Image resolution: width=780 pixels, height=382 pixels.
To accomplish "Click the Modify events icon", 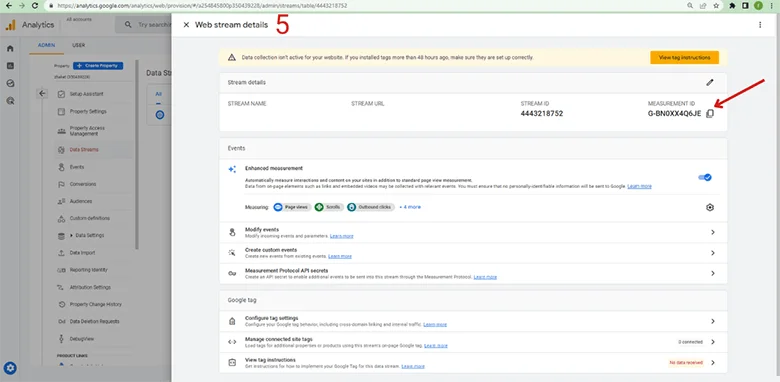I will tap(232, 232).
